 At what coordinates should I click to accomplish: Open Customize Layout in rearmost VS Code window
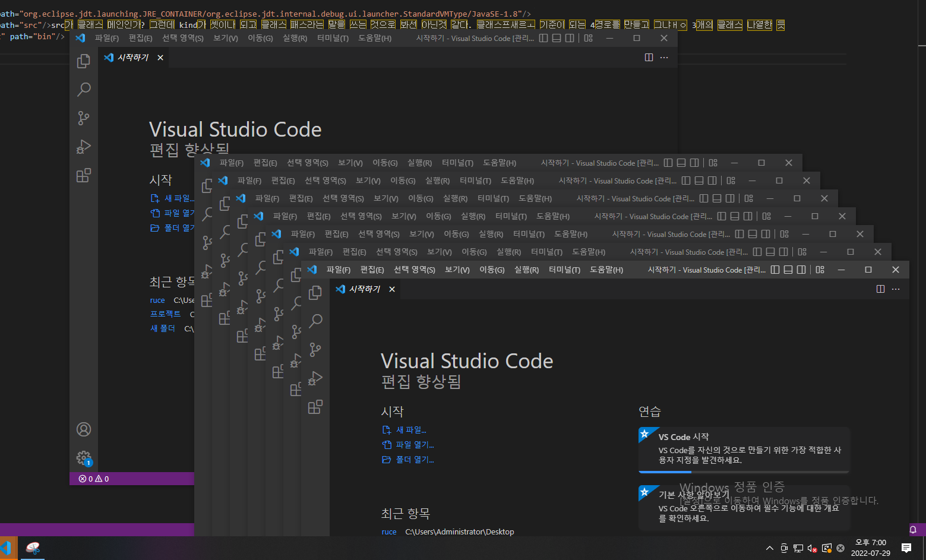coord(589,38)
